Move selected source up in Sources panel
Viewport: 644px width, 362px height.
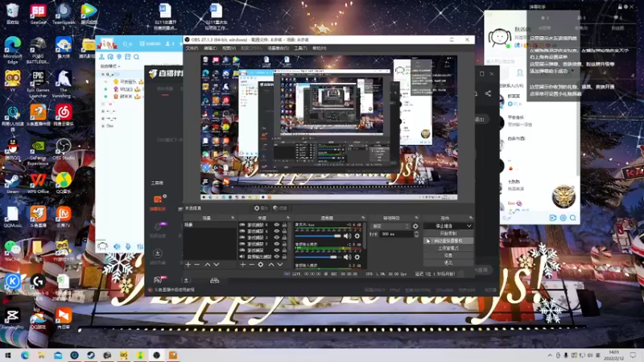pyautogui.click(x=271, y=265)
